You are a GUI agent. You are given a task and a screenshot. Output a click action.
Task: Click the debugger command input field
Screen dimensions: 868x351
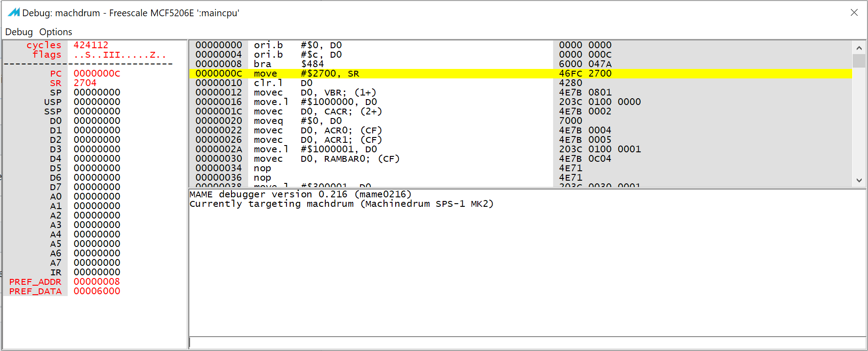tap(527, 342)
